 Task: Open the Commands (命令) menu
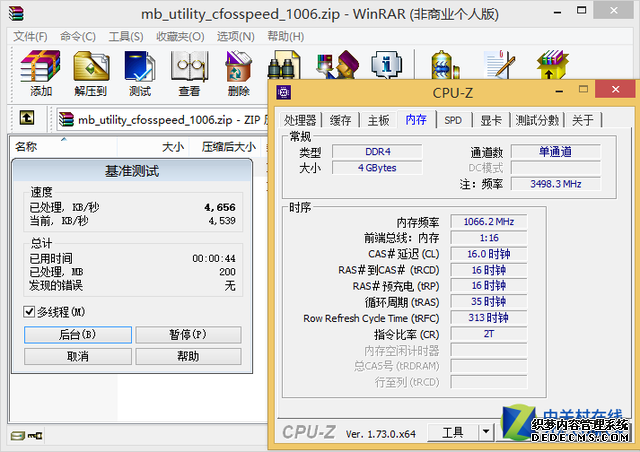click(78, 36)
